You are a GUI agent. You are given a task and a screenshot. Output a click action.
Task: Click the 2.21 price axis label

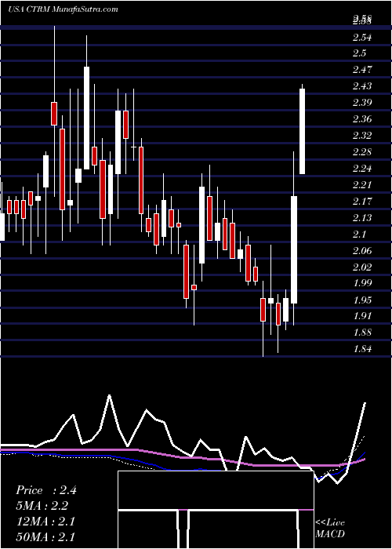pyautogui.click(x=362, y=185)
